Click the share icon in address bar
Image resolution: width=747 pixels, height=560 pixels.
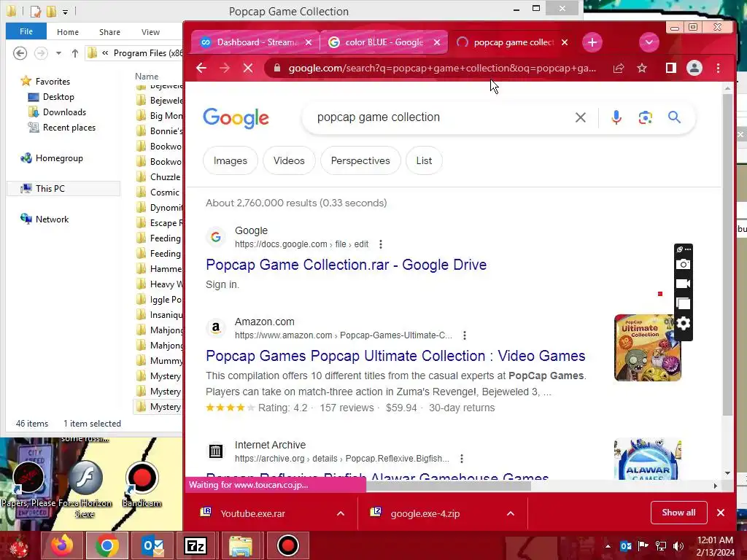click(x=619, y=68)
